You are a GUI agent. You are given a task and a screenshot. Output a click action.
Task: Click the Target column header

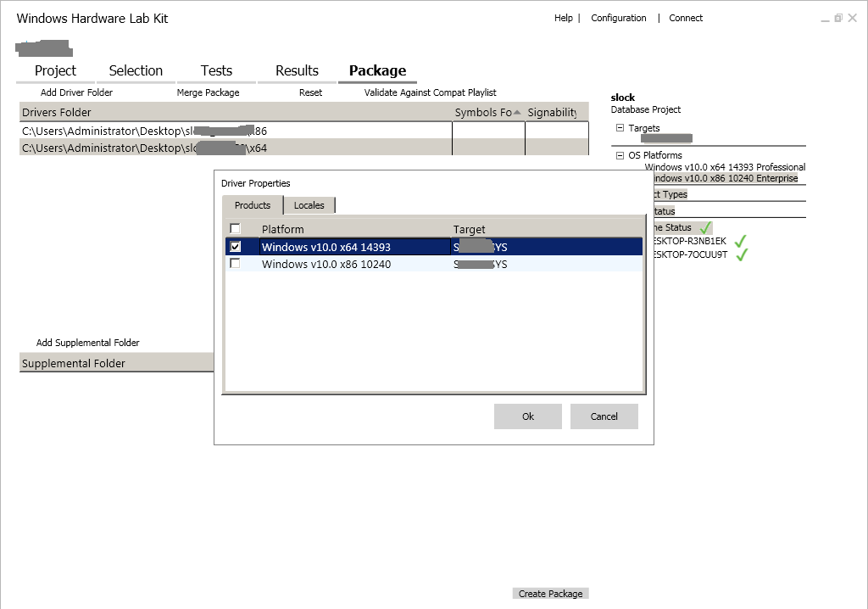(547, 229)
